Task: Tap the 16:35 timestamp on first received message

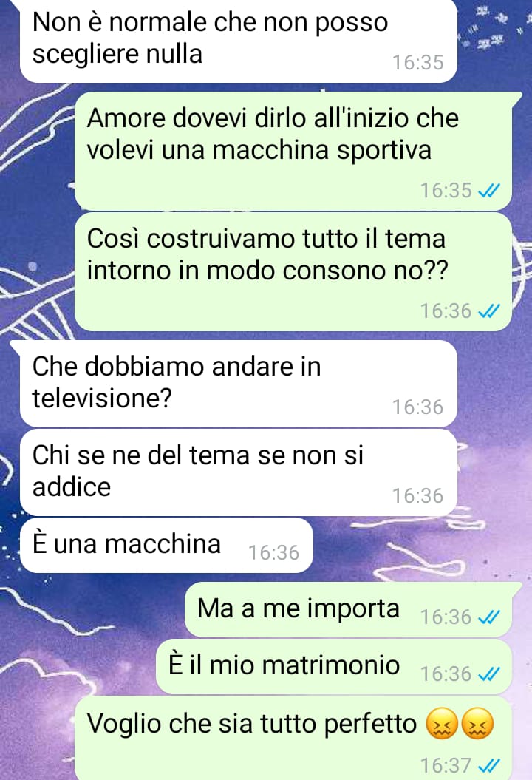Action: coord(417,63)
